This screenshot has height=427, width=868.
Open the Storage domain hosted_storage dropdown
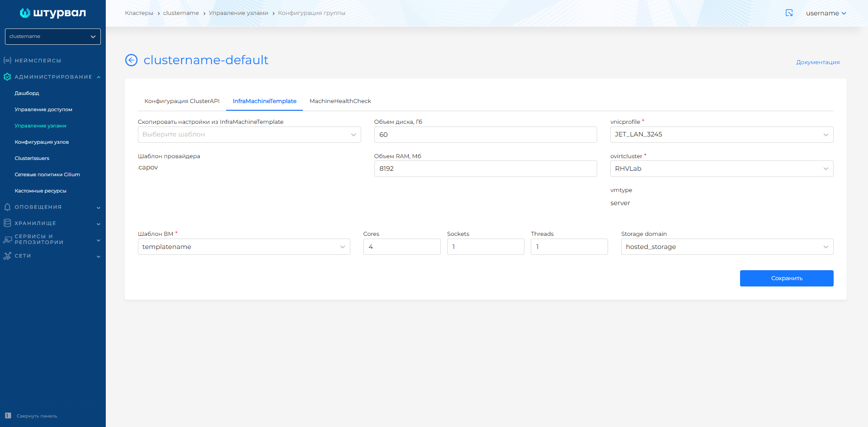point(727,247)
